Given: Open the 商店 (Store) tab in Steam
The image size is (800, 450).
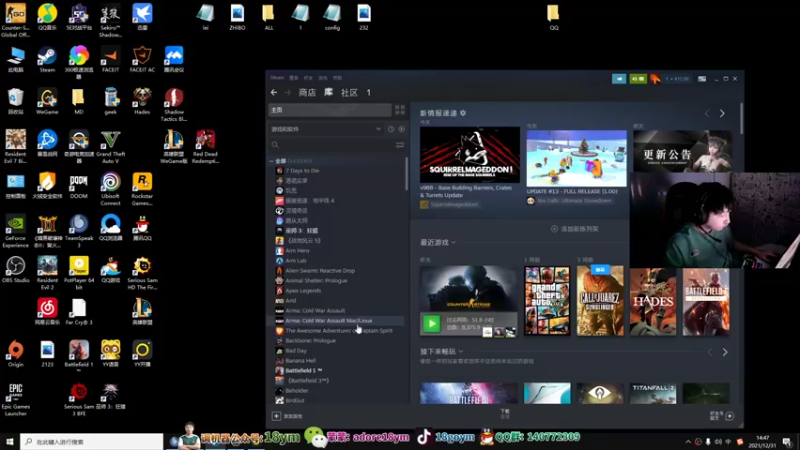Looking at the screenshot, I should (x=307, y=92).
